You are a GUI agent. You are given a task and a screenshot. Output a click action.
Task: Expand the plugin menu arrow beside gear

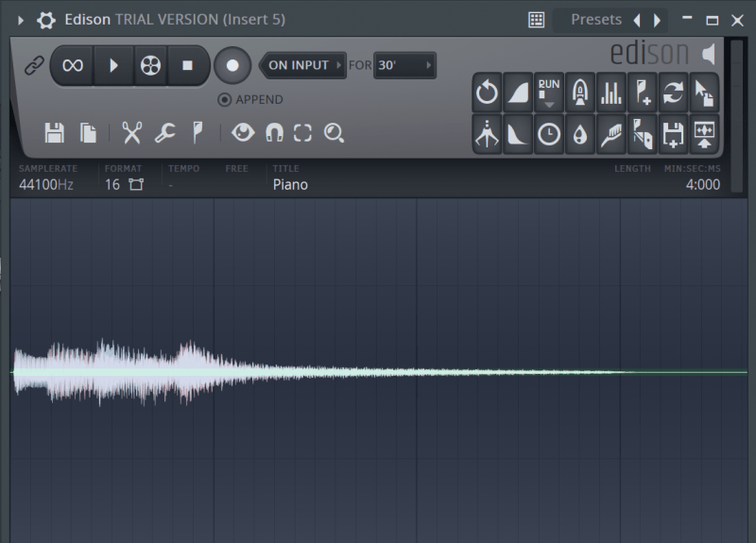click(x=22, y=20)
